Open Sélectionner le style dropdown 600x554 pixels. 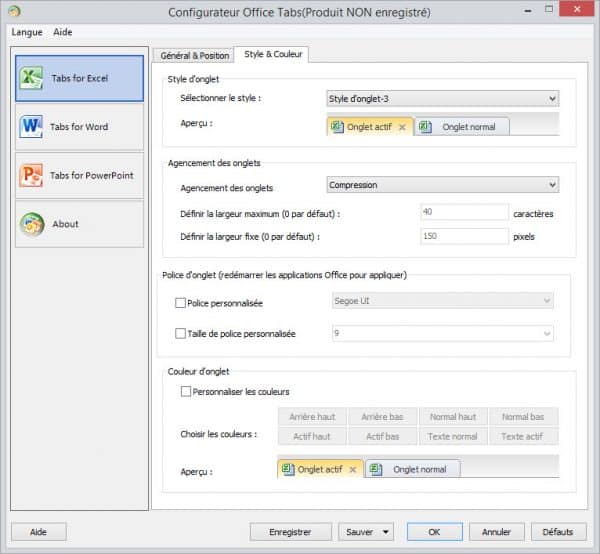pyautogui.click(x=443, y=99)
